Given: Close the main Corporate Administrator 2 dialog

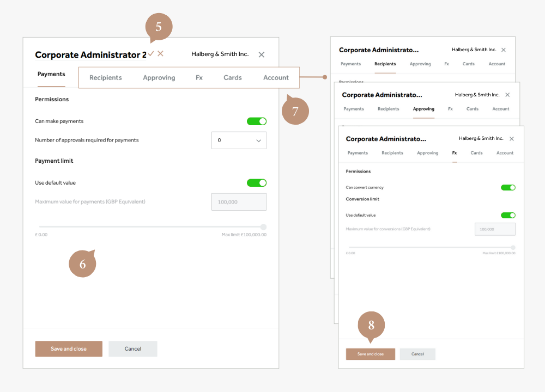Looking at the screenshot, I should click(262, 54).
